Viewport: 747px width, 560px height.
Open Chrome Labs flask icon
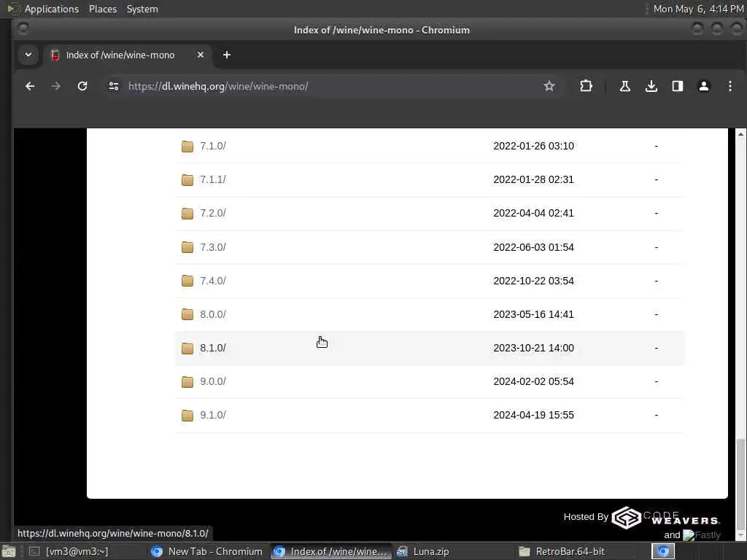pos(624,86)
